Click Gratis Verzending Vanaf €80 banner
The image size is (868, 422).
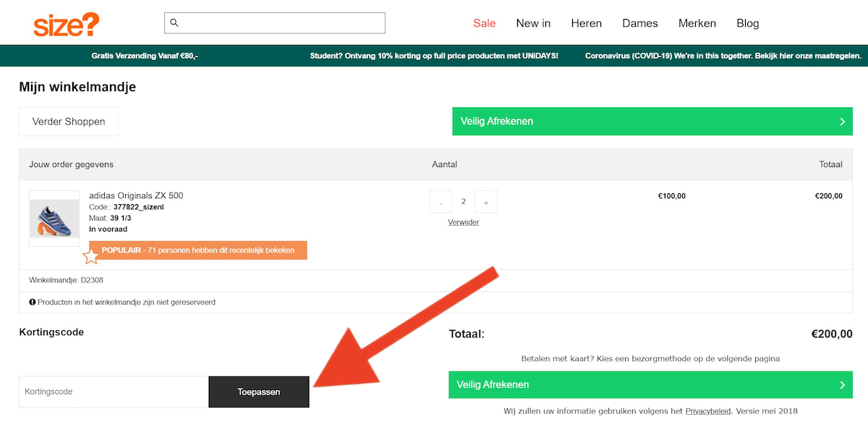[x=145, y=56]
